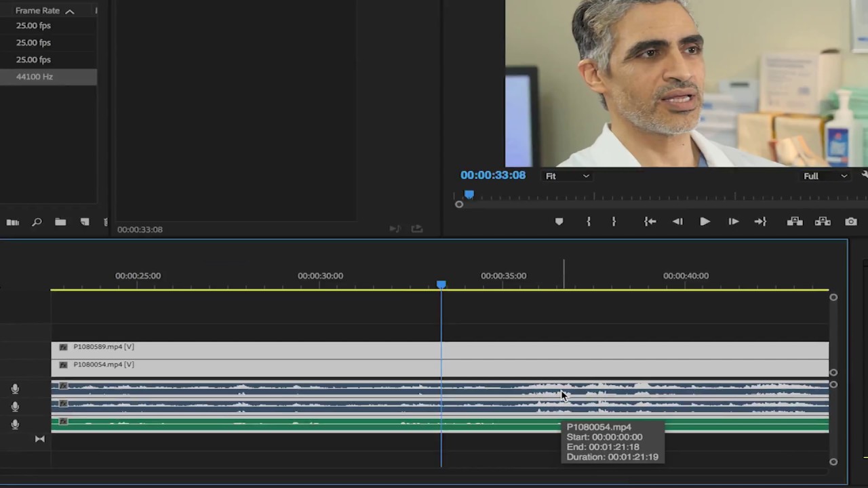Click the timeline ruler at 00:00:40:00
Viewport: 868px width, 488px height.
pyautogui.click(x=686, y=276)
